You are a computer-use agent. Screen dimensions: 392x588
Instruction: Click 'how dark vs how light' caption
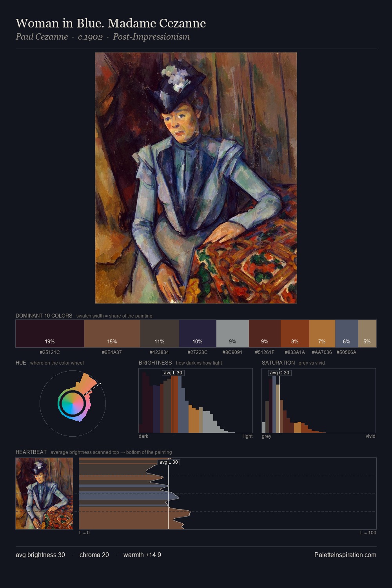point(199,363)
